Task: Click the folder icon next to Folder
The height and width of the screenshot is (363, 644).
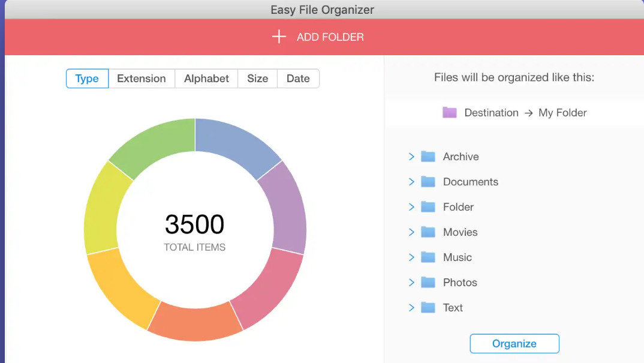Action: (428, 207)
